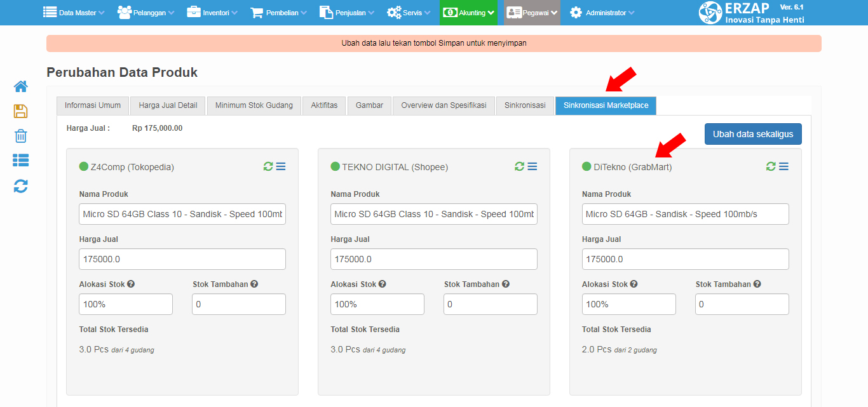Viewport: 868px width, 407px height.
Task: Click green status dot of TEKNO DIGITAL (Shopee)
Action: click(335, 167)
